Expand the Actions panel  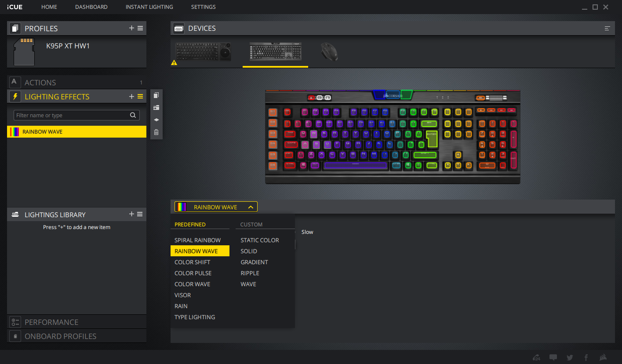[76, 82]
